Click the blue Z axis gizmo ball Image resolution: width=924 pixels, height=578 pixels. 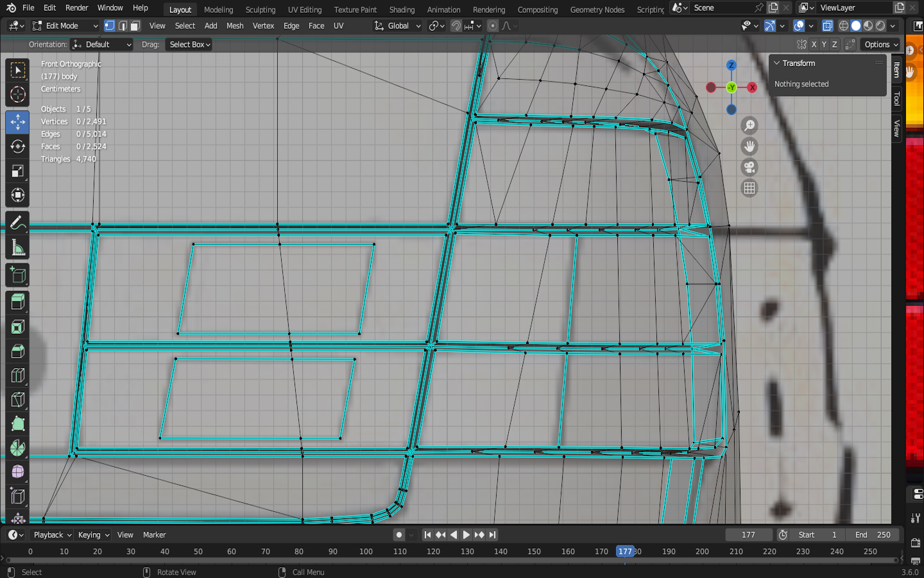(x=731, y=66)
